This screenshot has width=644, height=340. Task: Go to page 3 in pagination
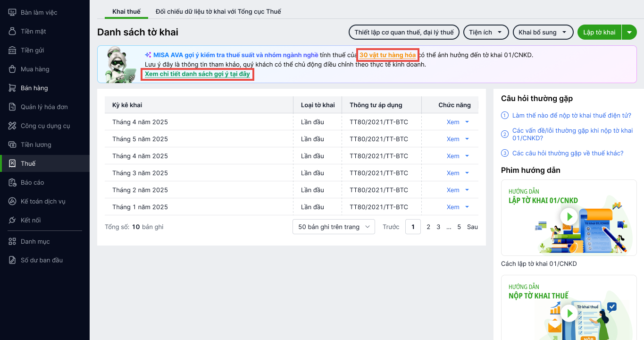click(438, 227)
